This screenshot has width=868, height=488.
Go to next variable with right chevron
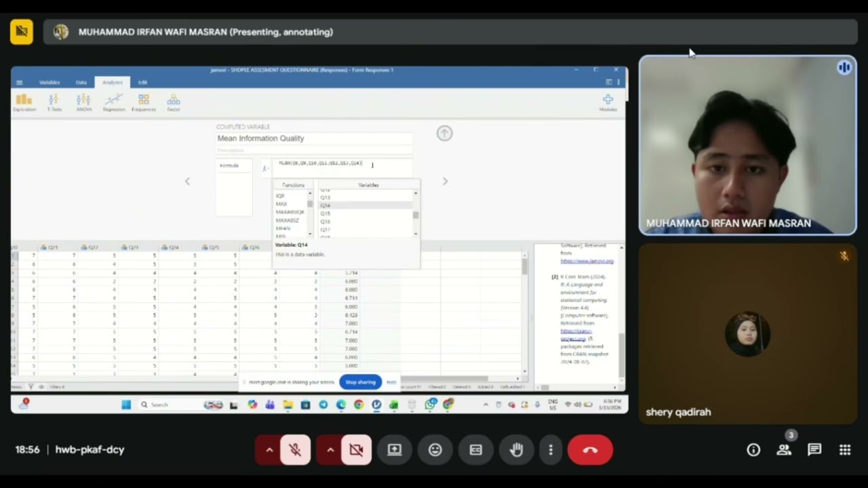point(445,181)
